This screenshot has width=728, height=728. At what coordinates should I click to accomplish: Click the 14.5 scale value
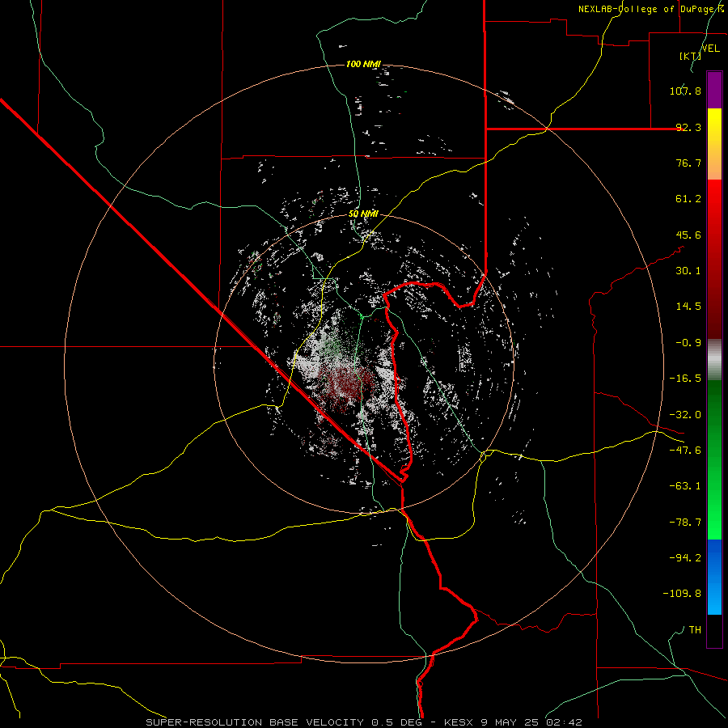[x=688, y=307]
